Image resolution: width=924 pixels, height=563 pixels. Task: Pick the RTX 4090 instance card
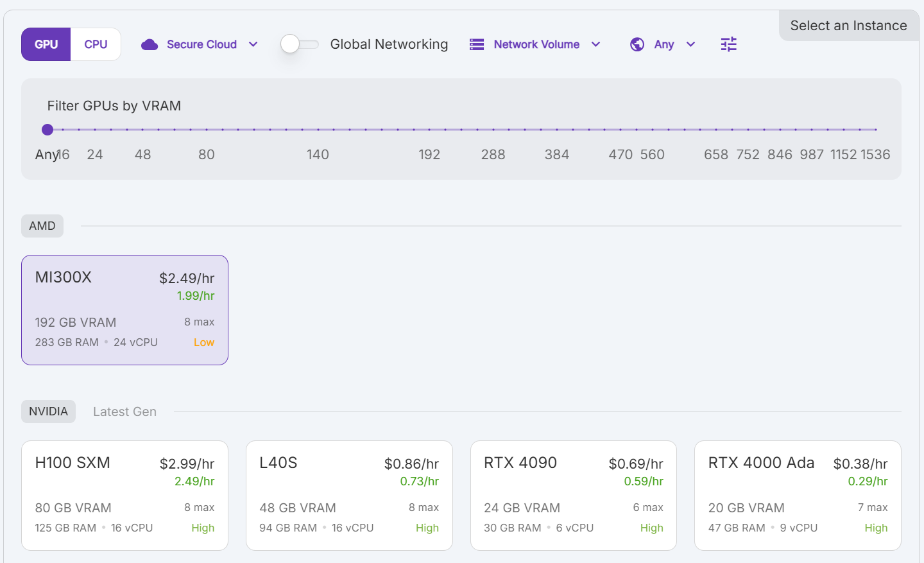click(573, 495)
